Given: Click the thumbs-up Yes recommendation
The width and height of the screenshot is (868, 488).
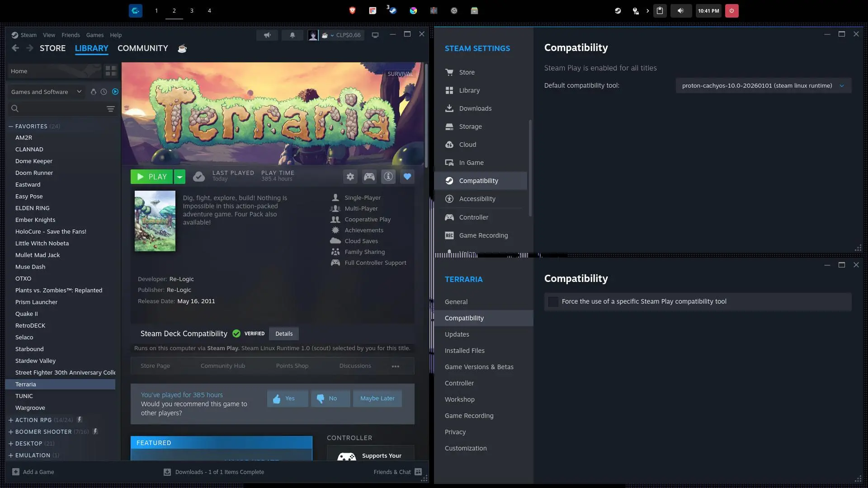Looking at the screenshot, I should pos(288,399).
